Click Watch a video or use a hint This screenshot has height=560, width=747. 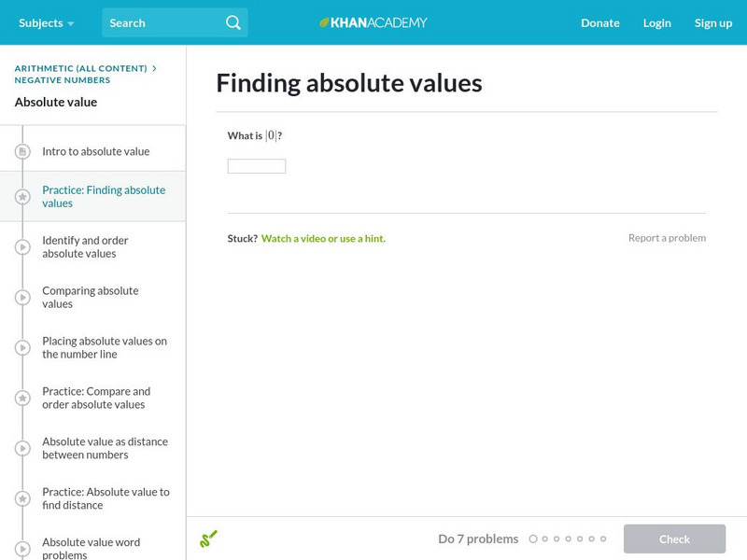(323, 238)
